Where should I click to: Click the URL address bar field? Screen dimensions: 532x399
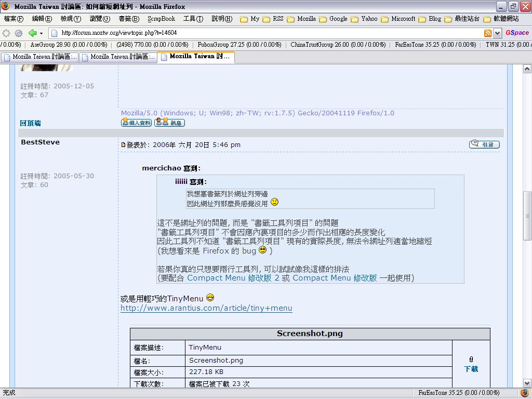tap(270, 33)
